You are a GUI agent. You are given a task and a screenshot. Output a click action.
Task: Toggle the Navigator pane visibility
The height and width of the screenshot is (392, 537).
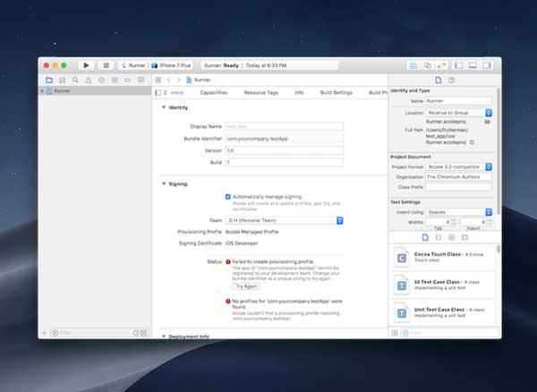458,65
